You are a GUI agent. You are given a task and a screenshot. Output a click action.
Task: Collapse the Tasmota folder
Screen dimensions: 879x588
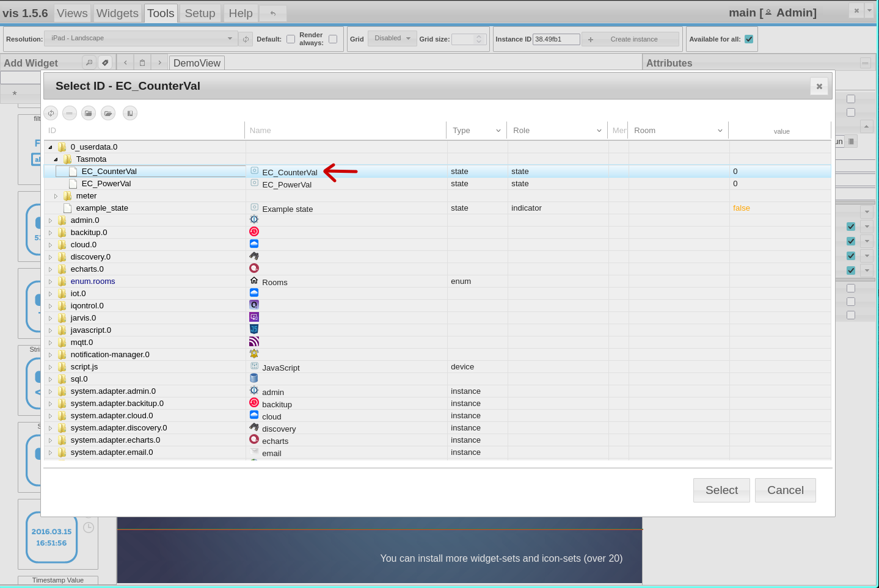[56, 159]
